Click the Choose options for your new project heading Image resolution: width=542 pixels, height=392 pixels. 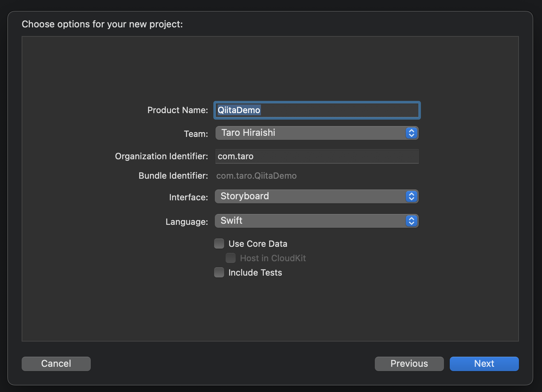102,24
